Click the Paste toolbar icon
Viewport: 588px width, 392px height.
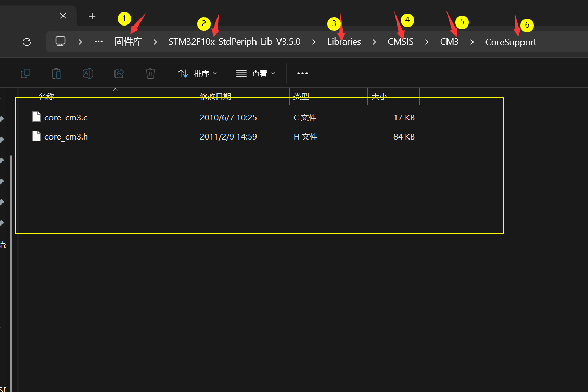click(57, 73)
